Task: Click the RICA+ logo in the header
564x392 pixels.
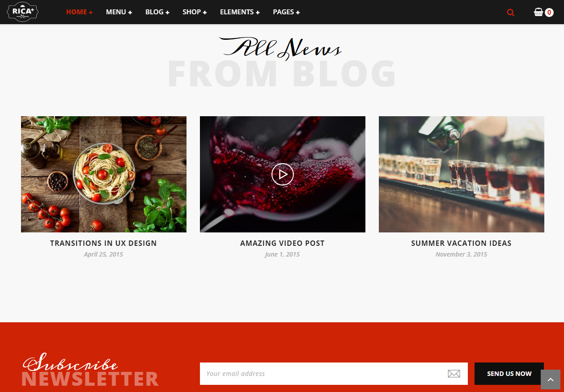Action: click(23, 12)
